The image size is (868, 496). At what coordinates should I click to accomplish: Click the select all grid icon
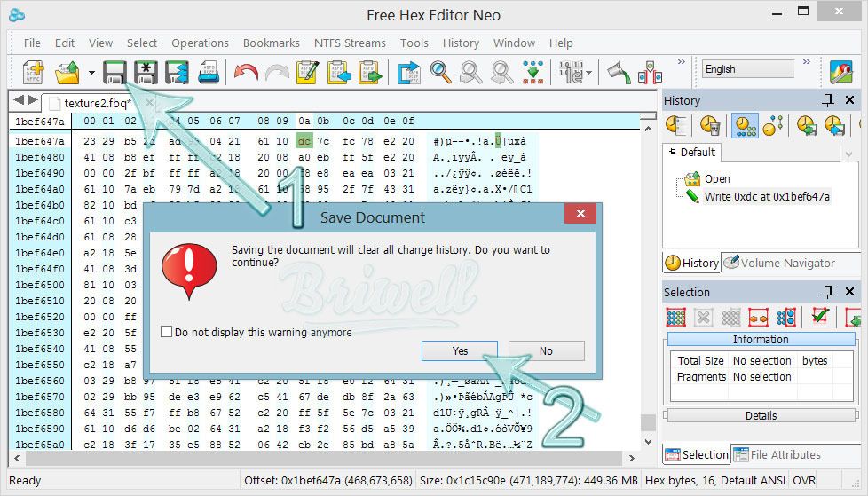pyautogui.click(x=676, y=317)
